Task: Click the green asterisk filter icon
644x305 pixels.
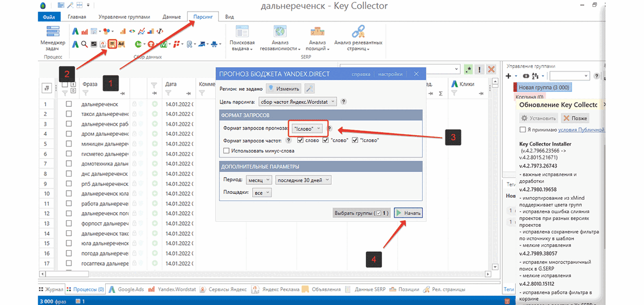Action: (469, 69)
